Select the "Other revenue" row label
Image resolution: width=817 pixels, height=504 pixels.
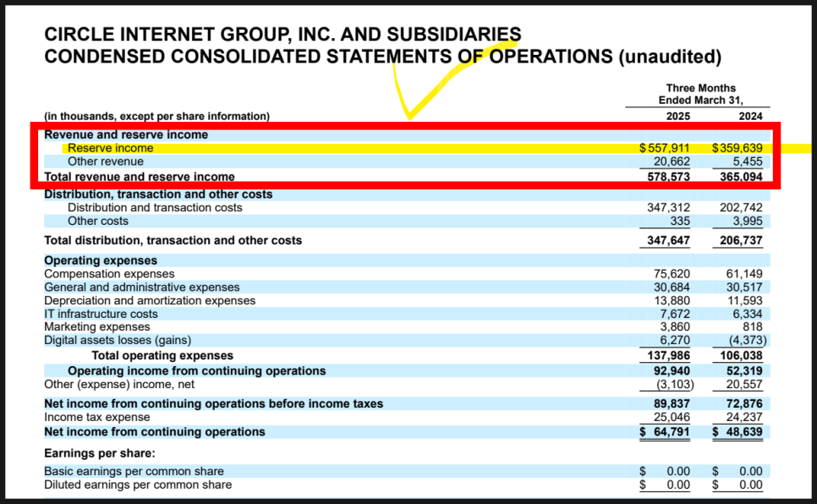[x=105, y=162]
